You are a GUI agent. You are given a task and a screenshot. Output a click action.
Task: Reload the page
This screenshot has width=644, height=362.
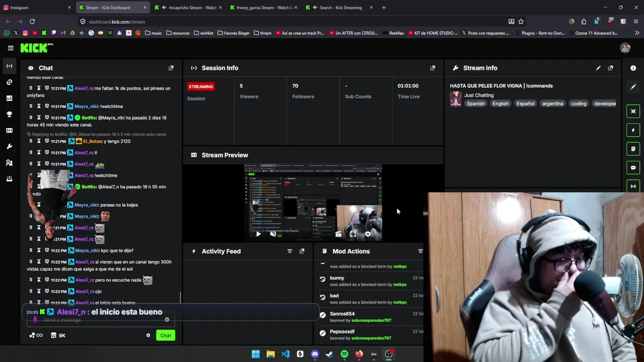pos(32,22)
